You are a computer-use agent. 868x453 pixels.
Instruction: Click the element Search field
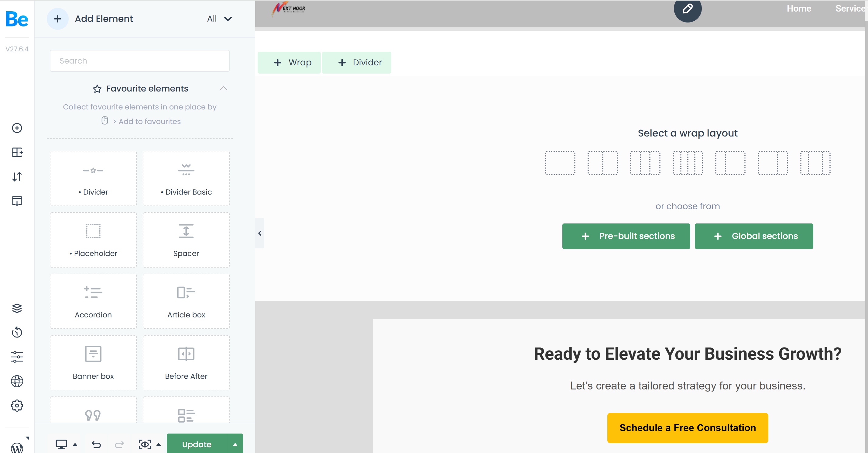coord(139,61)
